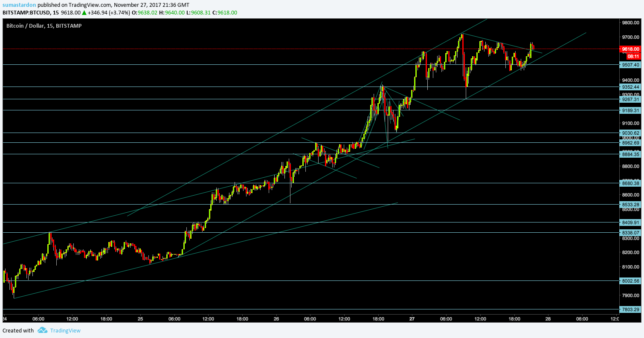Click the Created with text in footer

(18, 330)
